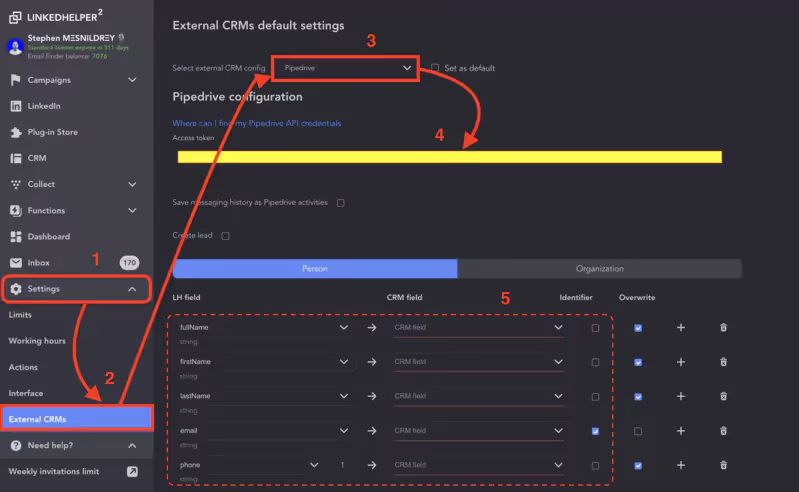
Task: Click the Functions sidebar icon
Action: click(16, 210)
